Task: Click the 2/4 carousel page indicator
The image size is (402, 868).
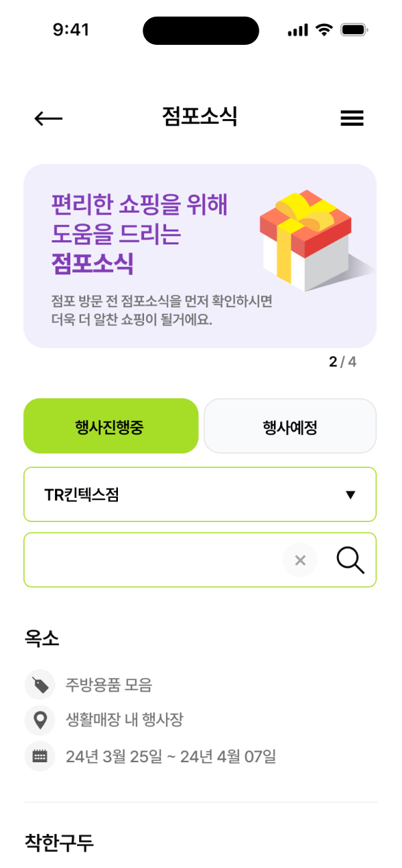Action: pyautogui.click(x=343, y=360)
